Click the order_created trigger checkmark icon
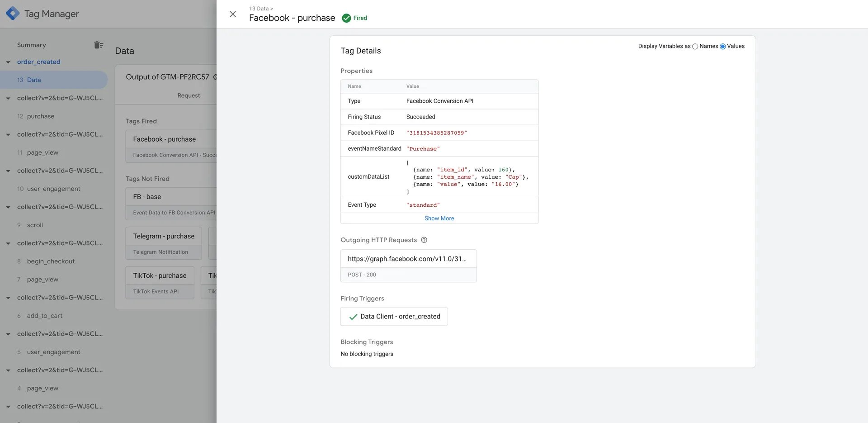 tap(353, 317)
